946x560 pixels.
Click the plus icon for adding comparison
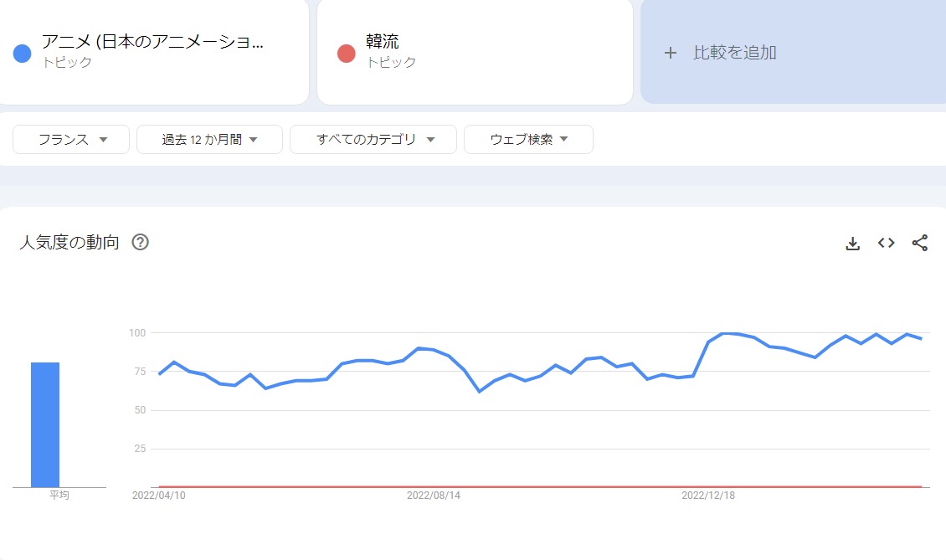coord(670,53)
